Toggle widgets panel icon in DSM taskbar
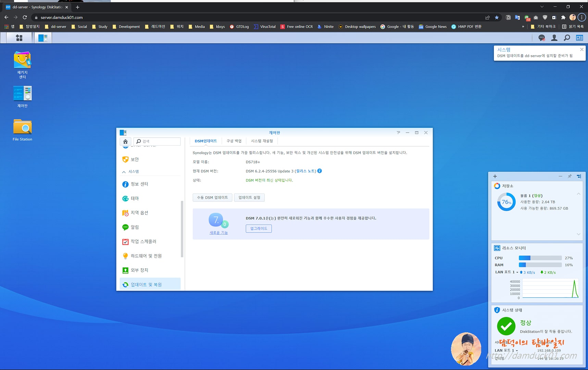The height and width of the screenshot is (370, 588). (x=579, y=38)
